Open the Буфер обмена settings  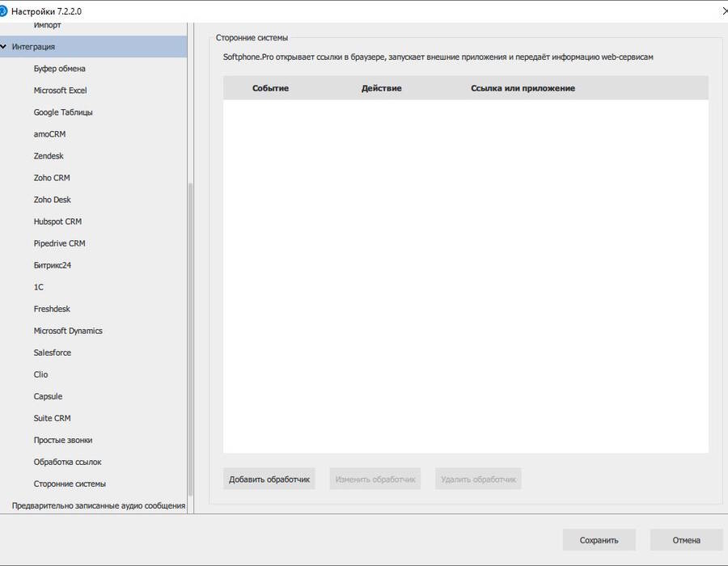click(59, 69)
